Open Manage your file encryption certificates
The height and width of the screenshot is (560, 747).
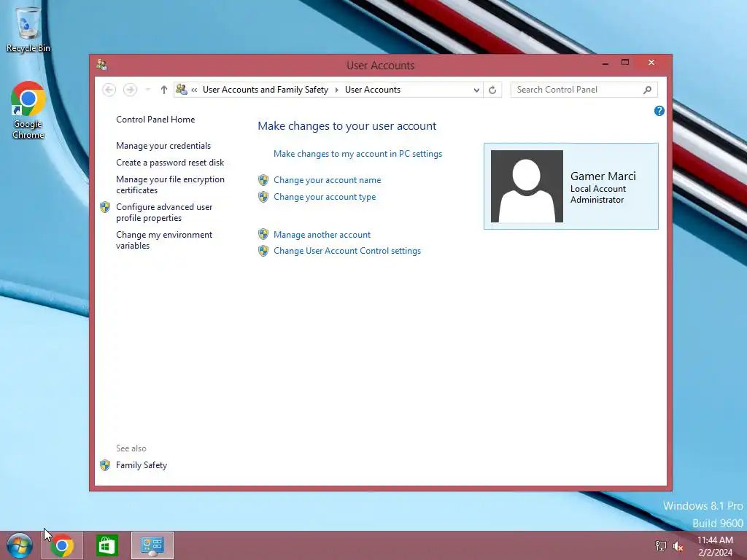pos(170,184)
